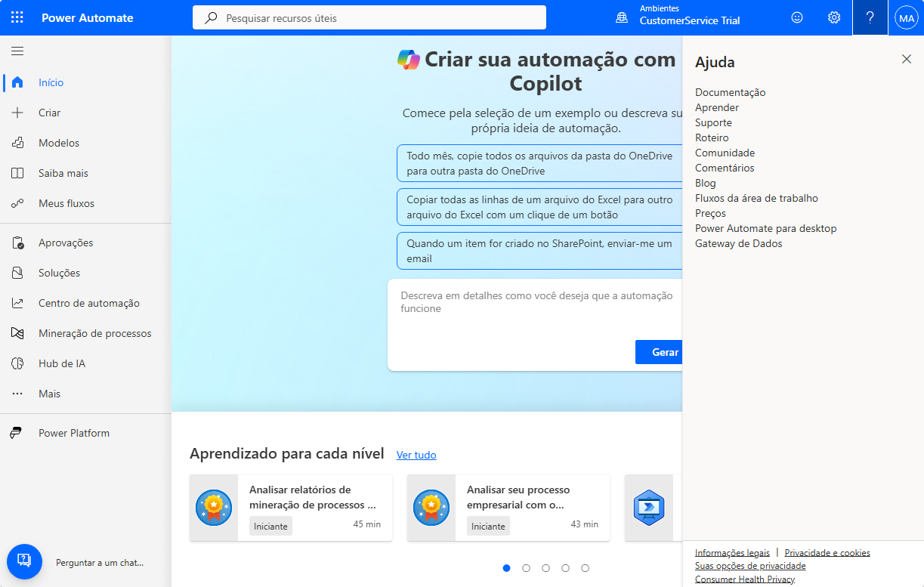Screen dimensions: 924x587
Task: Open the Suporte help link
Action: [713, 122]
